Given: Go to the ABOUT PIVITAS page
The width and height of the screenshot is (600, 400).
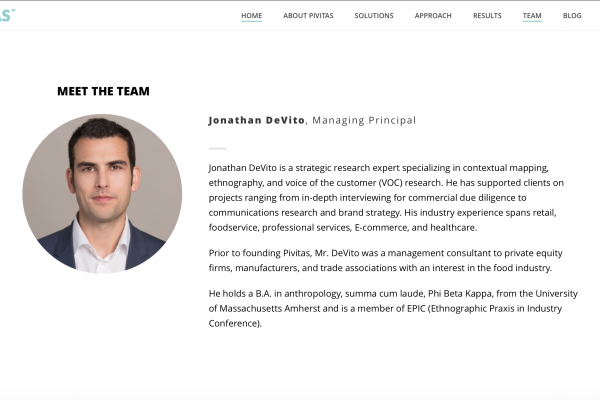Looking at the screenshot, I should tap(308, 16).
